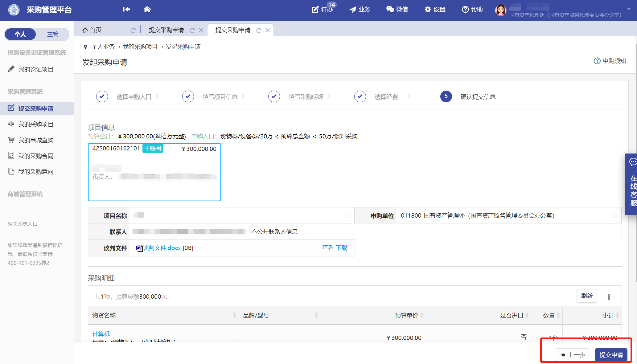Download the 谈判文件.docx attachment
The width and height of the screenshot is (637, 364).
point(342,248)
